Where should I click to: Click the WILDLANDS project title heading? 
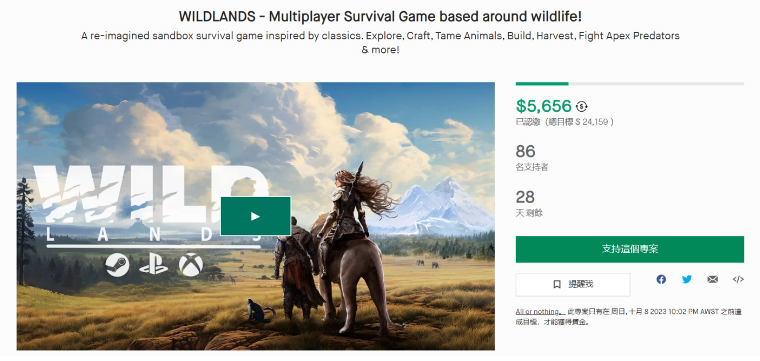point(380,16)
